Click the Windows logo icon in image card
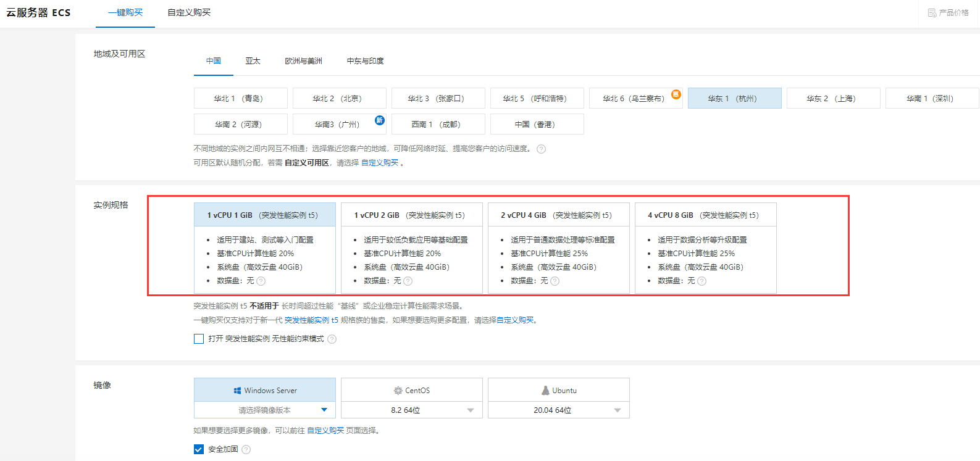This screenshot has width=980, height=461. 237,391
